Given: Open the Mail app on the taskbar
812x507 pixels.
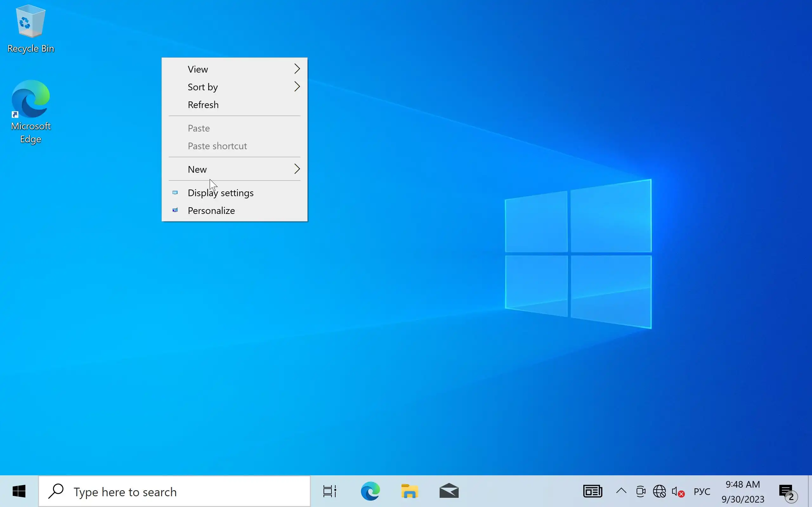Looking at the screenshot, I should 449,491.
